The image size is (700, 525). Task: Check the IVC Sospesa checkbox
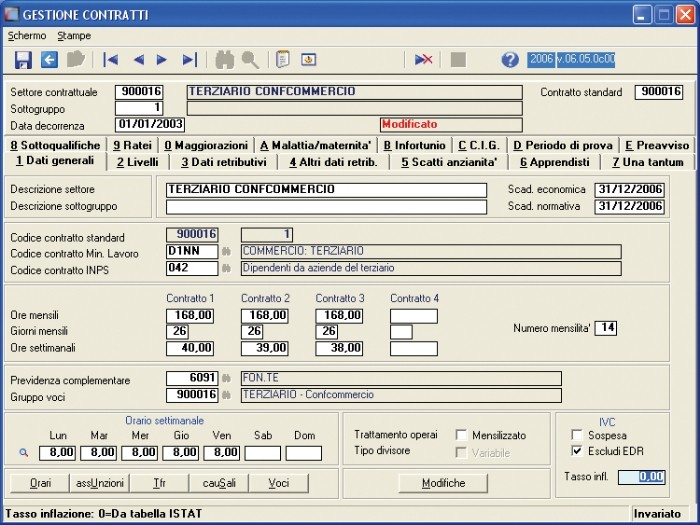coord(577,435)
